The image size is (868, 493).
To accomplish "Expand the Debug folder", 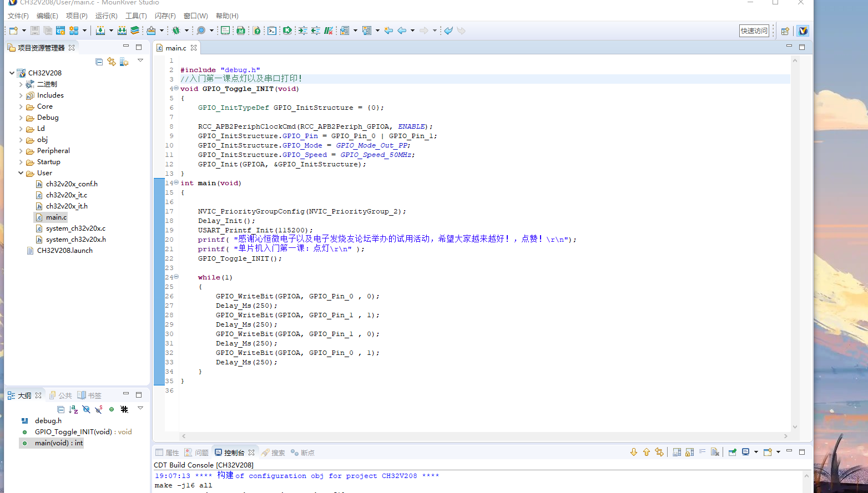I will coord(21,118).
